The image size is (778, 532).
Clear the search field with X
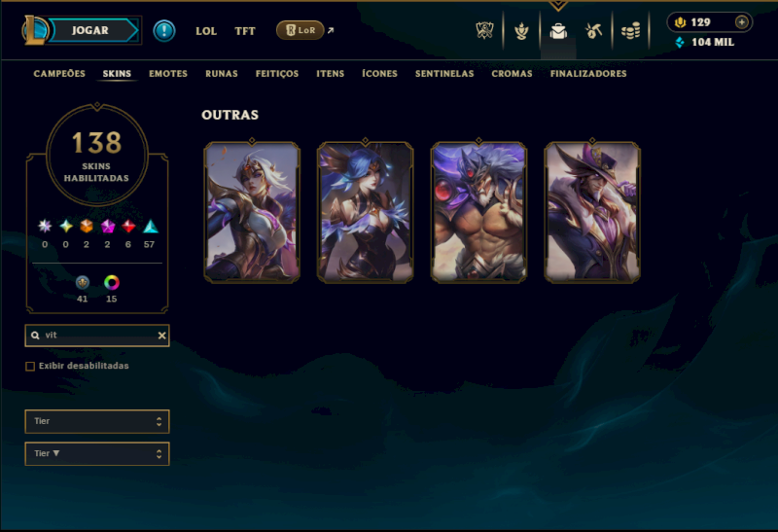coord(161,336)
